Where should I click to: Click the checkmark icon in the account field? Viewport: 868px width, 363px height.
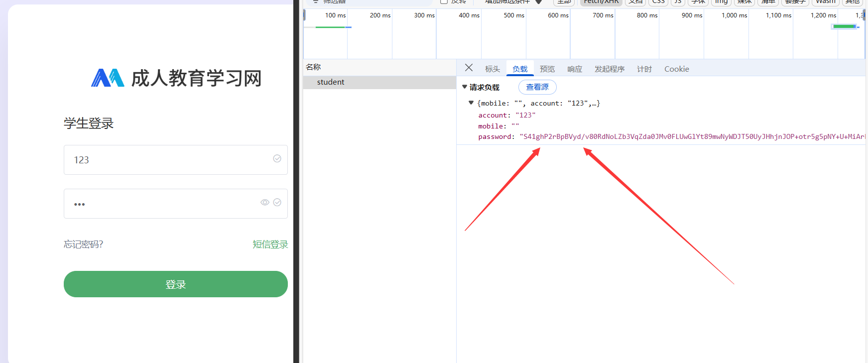277,158
